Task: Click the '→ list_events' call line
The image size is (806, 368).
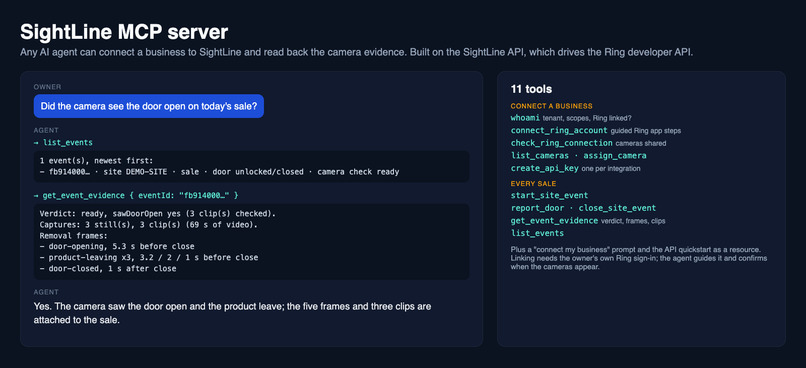Action: pos(63,142)
